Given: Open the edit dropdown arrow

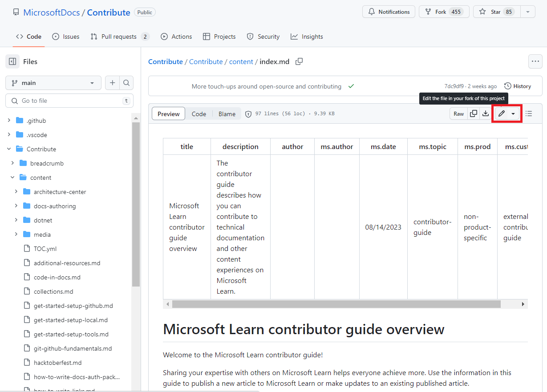Looking at the screenshot, I should pyautogui.click(x=513, y=113).
